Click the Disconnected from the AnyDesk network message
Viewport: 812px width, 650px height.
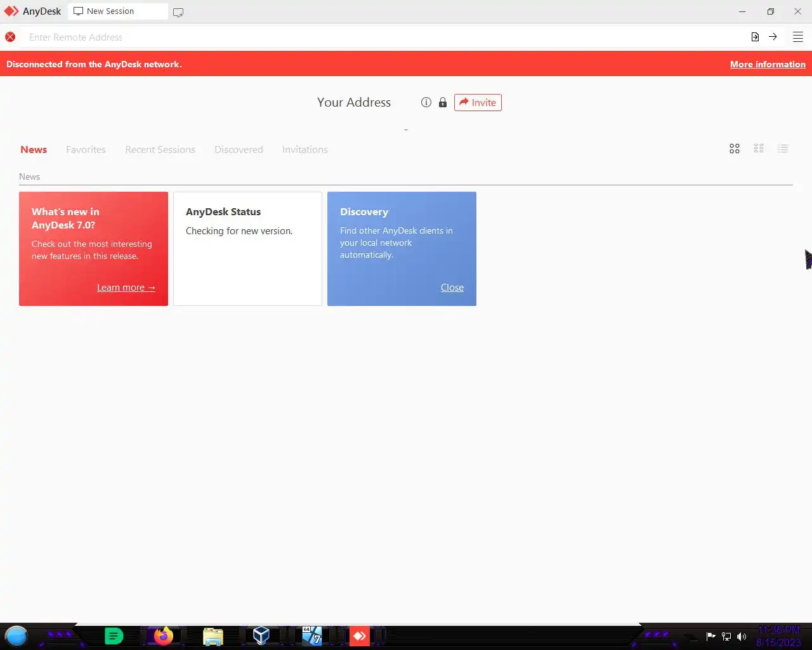(x=94, y=64)
